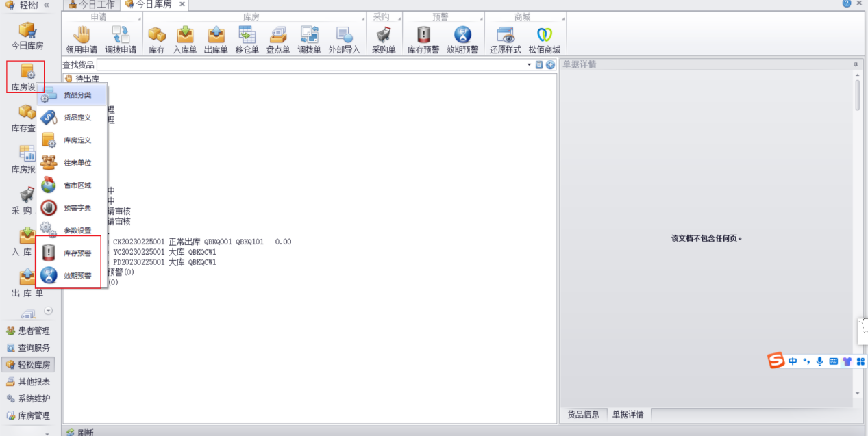Choose 库房定义 from the popup menu
The image size is (868, 436).
pos(72,140)
